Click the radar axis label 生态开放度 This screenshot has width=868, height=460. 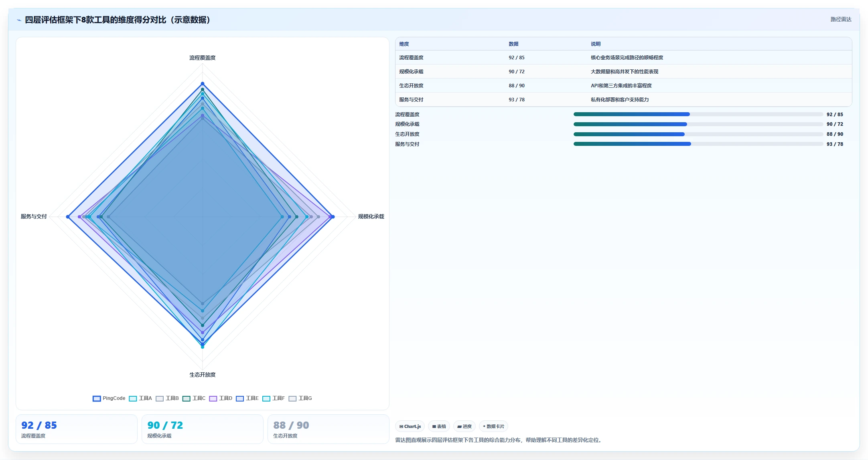click(203, 375)
